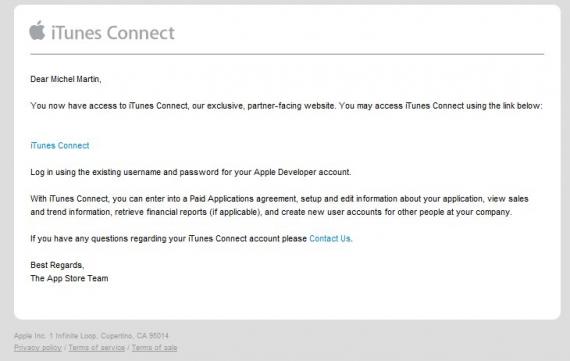570x361 pixels.
Task: Open the Terms of sale link
Action: 154,348
